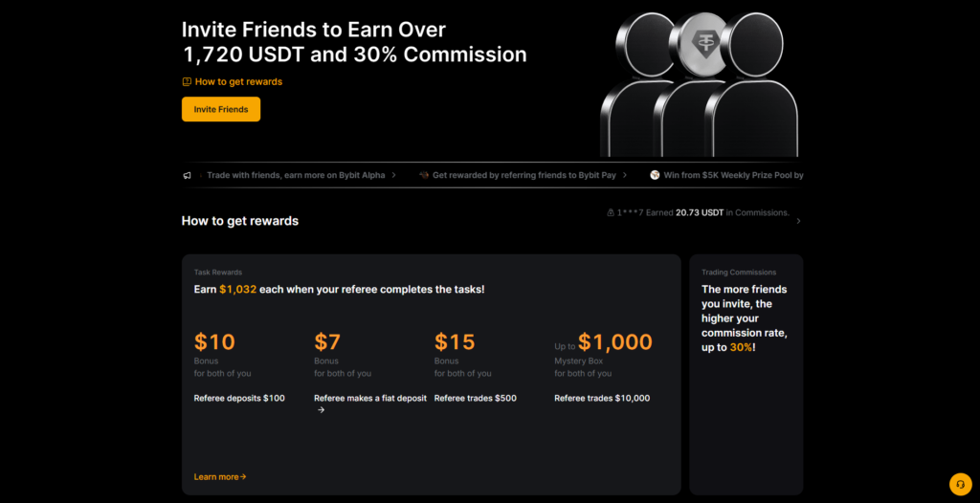Image resolution: width=980 pixels, height=503 pixels.
Task: Click the orange customer support headset icon
Action: [960, 484]
